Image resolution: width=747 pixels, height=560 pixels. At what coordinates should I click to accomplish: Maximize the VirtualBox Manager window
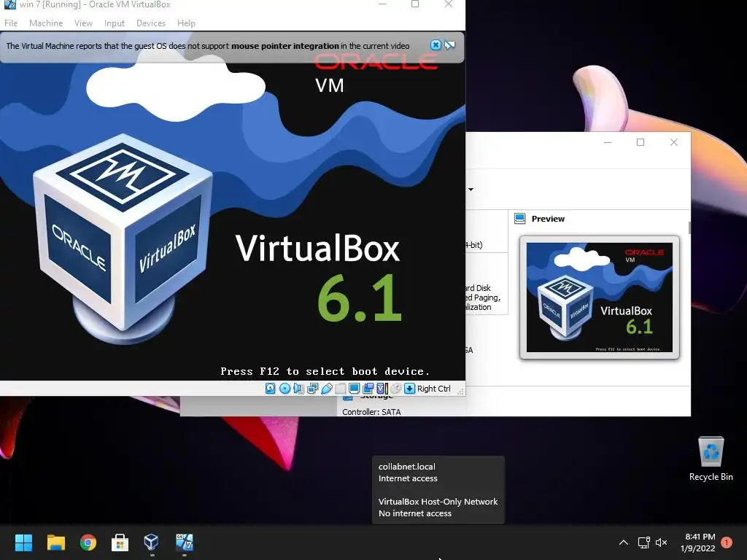coord(640,142)
